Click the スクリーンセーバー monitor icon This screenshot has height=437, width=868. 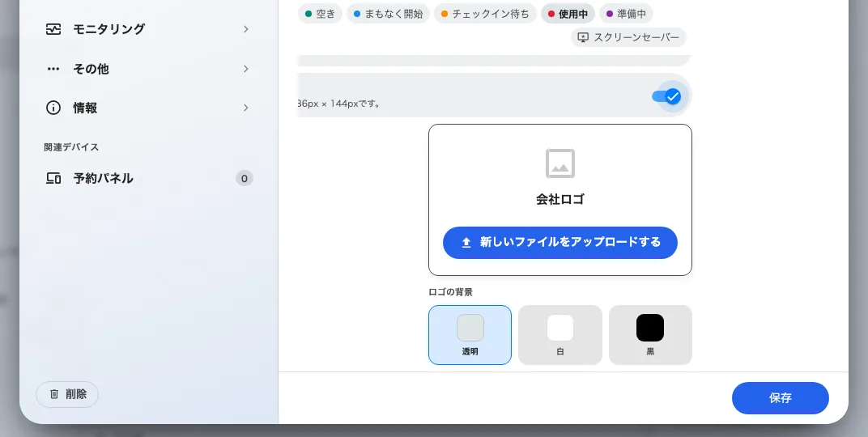(583, 37)
